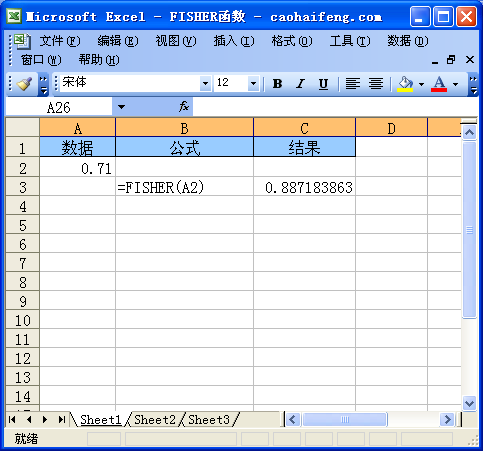Select cell containing =FISHER(A2)
Viewport: 483px width, 451px height.
[x=184, y=187]
